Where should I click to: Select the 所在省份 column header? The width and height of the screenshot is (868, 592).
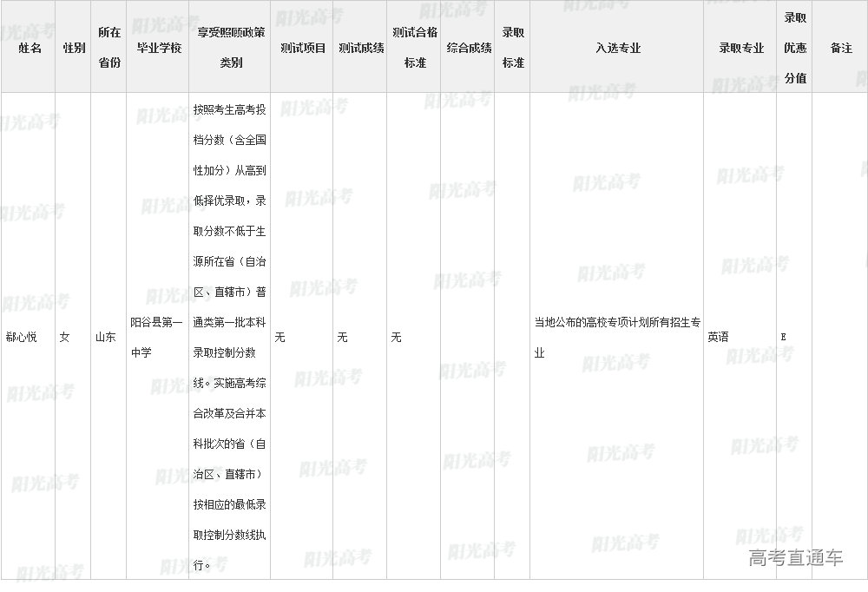pyautogui.click(x=109, y=48)
